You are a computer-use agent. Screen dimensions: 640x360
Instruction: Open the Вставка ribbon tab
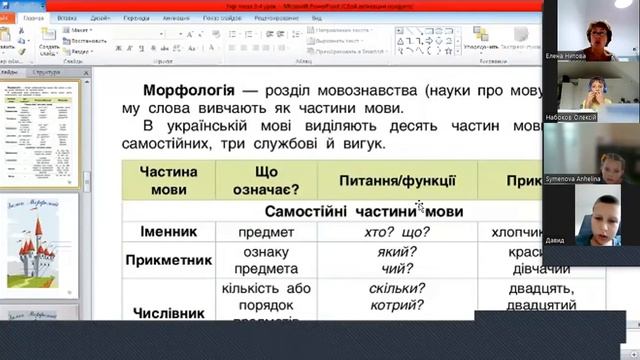pos(67,18)
